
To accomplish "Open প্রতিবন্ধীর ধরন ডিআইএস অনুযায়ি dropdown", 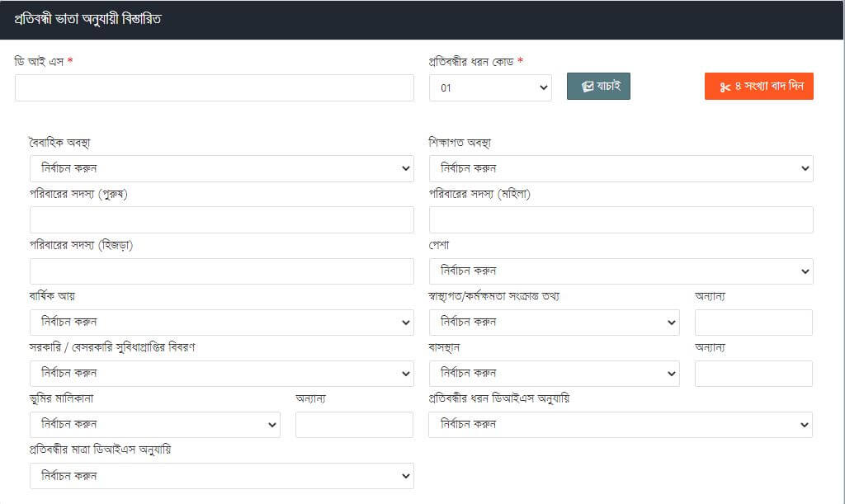I will pyautogui.click(x=621, y=424).
